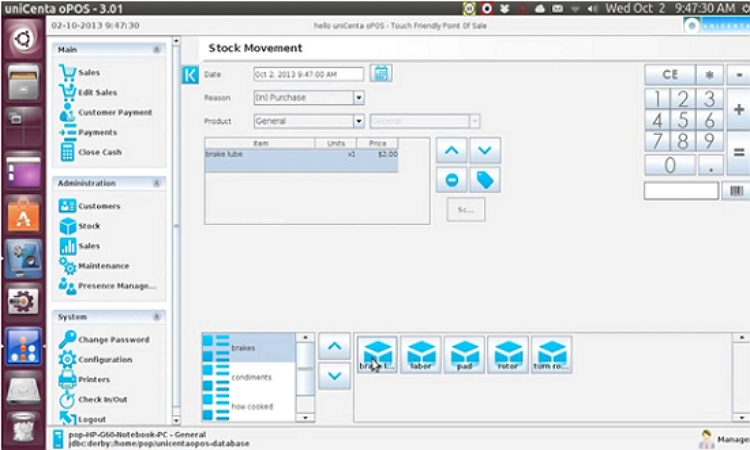Open Check In/Out
The height and width of the screenshot is (450, 750).
(x=93, y=399)
